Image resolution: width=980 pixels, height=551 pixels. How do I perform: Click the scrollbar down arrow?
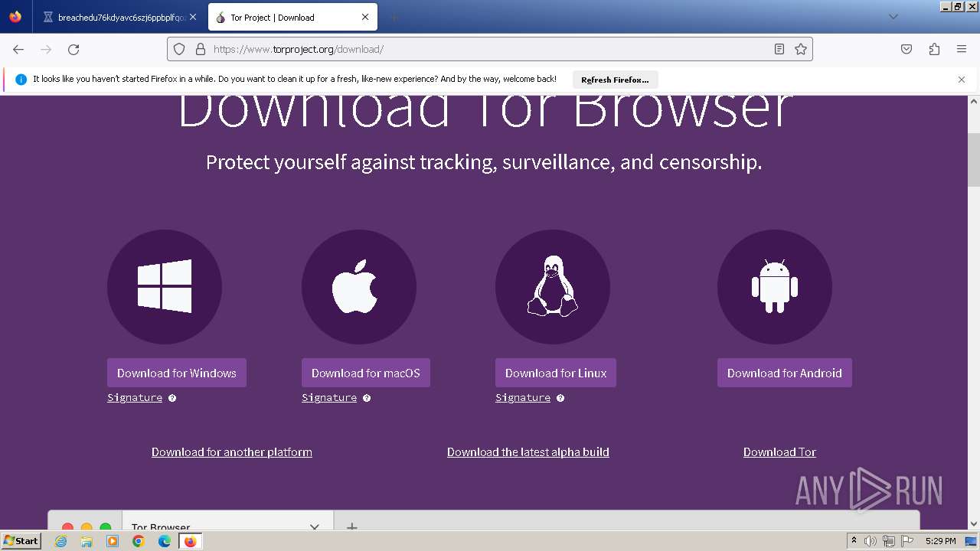974,524
